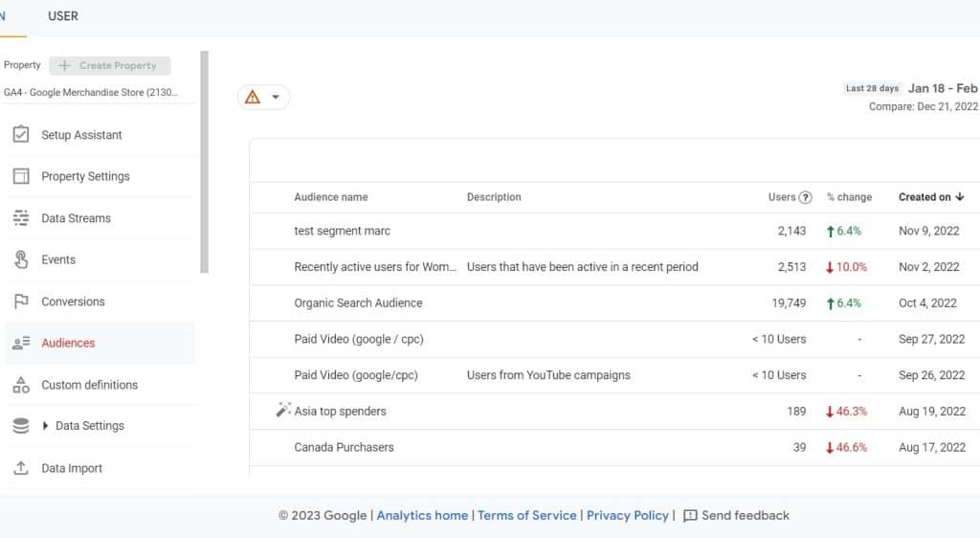Click the Data Import upload icon

[21, 467]
